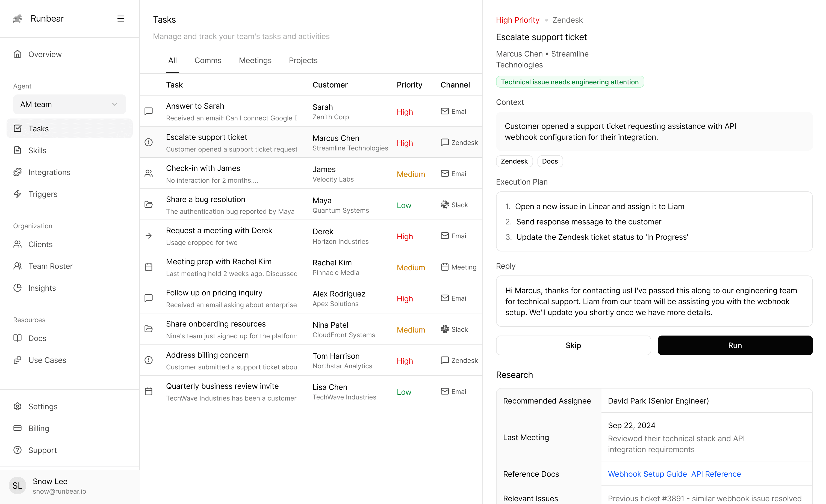
Task: Click into the Reply message text box
Action: 654,301
